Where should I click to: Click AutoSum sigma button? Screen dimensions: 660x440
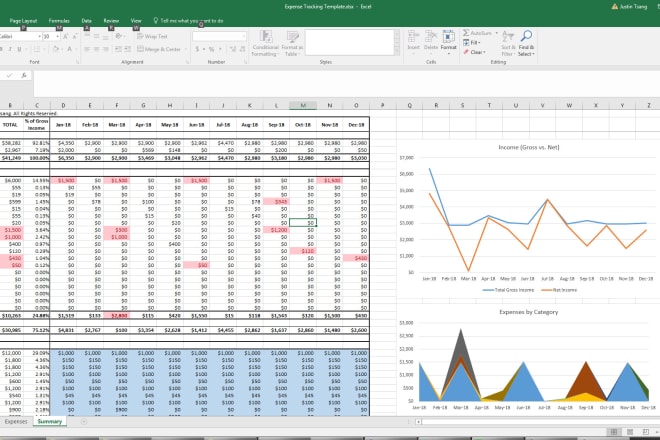pos(477,33)
